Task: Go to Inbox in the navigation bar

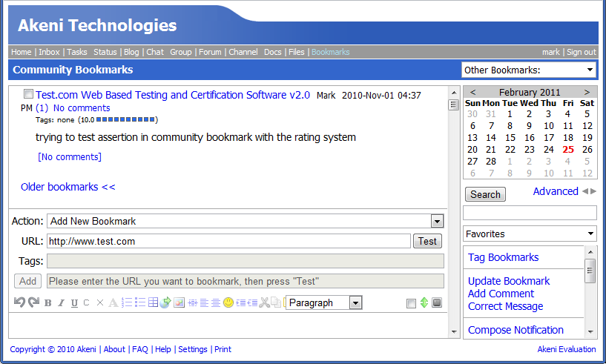Action: (x=49, y=52)
